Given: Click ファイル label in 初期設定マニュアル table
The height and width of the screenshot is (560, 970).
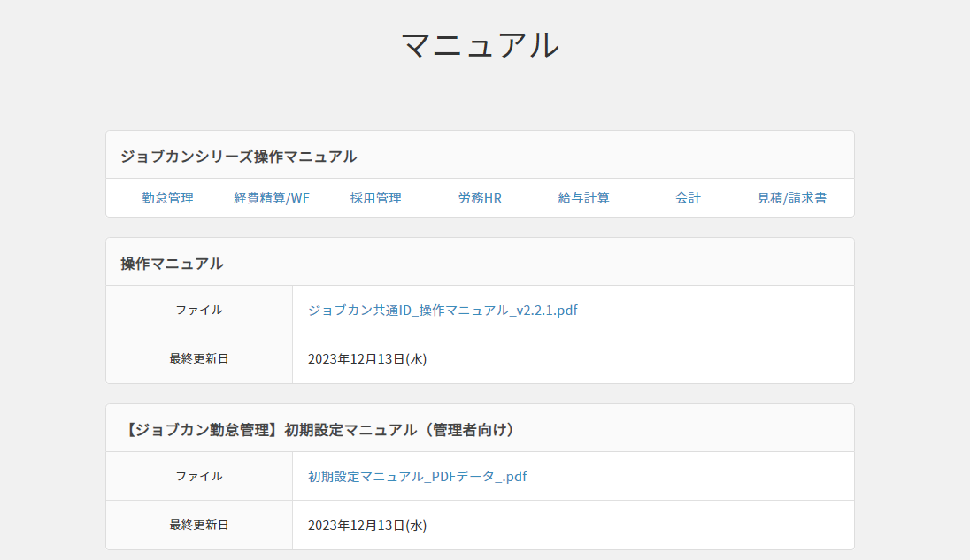Looking at the screenshot, I should tap(199, 477).
